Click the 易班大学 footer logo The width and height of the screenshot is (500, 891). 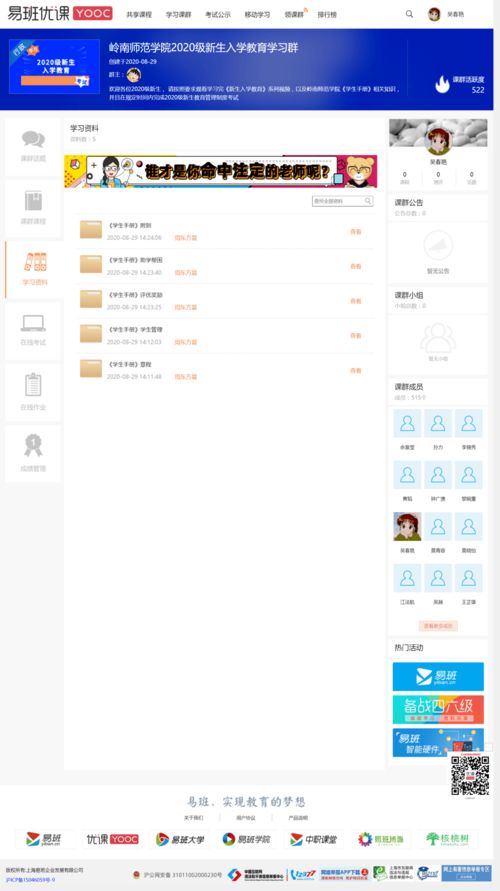(180, 839)
